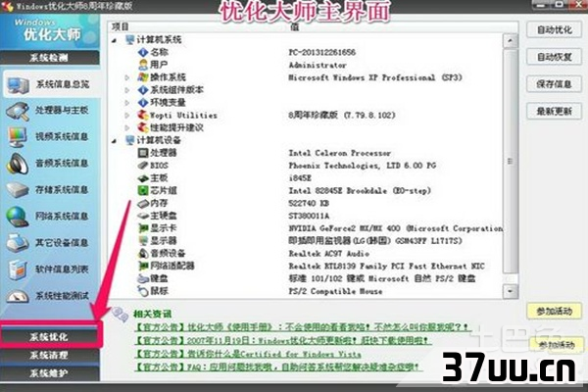Open the FAQ announcement link
Image resolution: width=588 pixels, height=392 pixels.
(x=277, y=367)
